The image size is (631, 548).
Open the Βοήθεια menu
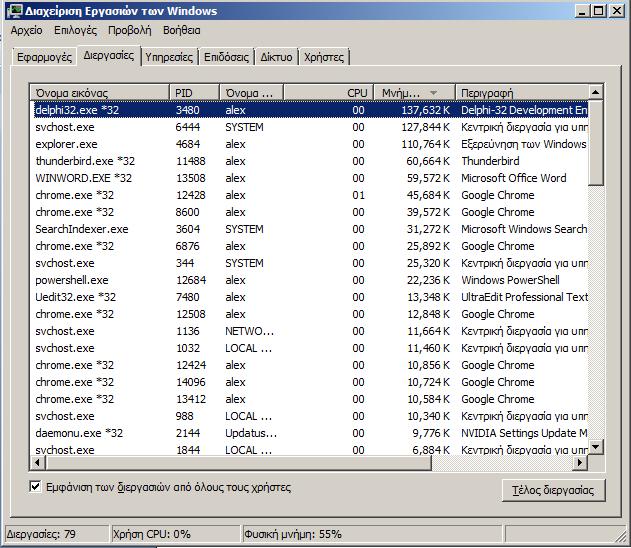[x=181, y=31]
